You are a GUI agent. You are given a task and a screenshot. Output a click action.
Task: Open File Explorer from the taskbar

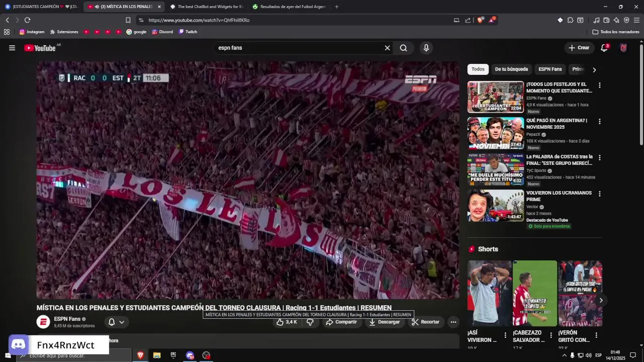(156, 355)
